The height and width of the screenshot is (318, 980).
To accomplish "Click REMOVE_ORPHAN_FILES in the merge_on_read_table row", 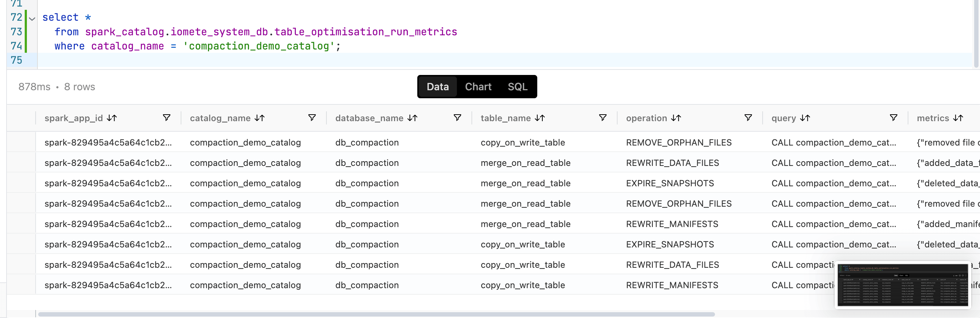I will click(679, 204).
